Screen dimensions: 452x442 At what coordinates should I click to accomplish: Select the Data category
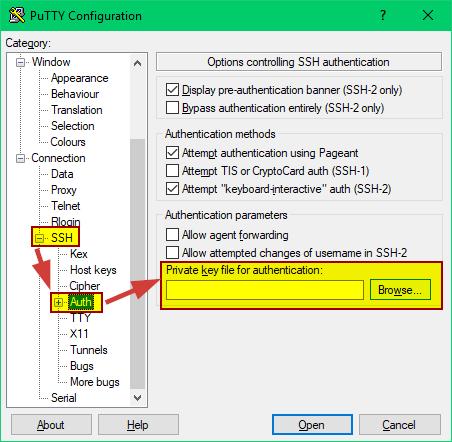pyautogui.click(x=62, y=174)
